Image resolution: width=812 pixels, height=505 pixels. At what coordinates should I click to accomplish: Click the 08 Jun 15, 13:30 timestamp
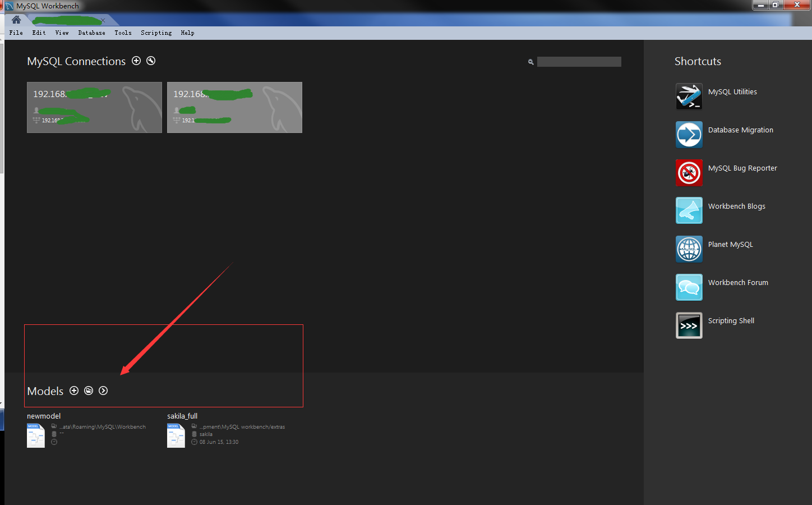click(x=219, y=442)
